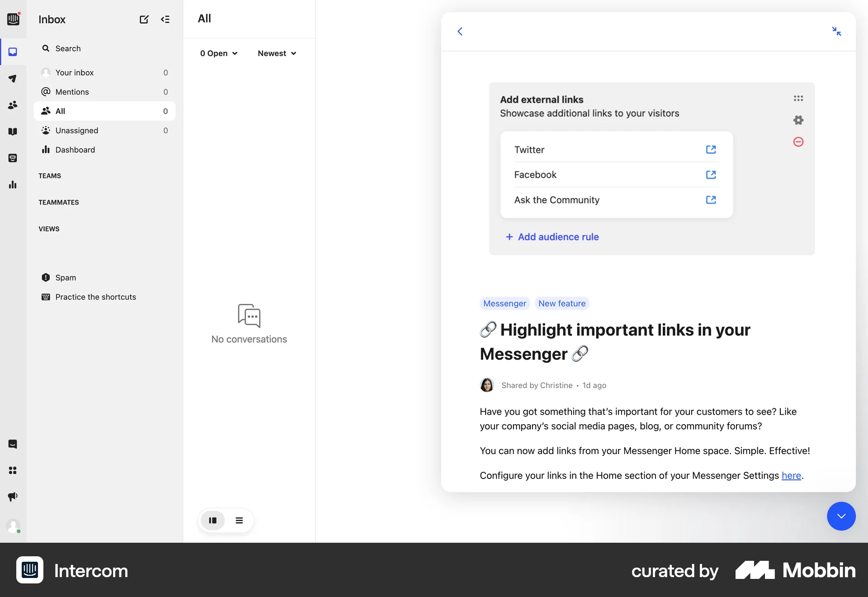Start a new conversation with compose icon
868x597 pixels.
(x=144, y=19)
